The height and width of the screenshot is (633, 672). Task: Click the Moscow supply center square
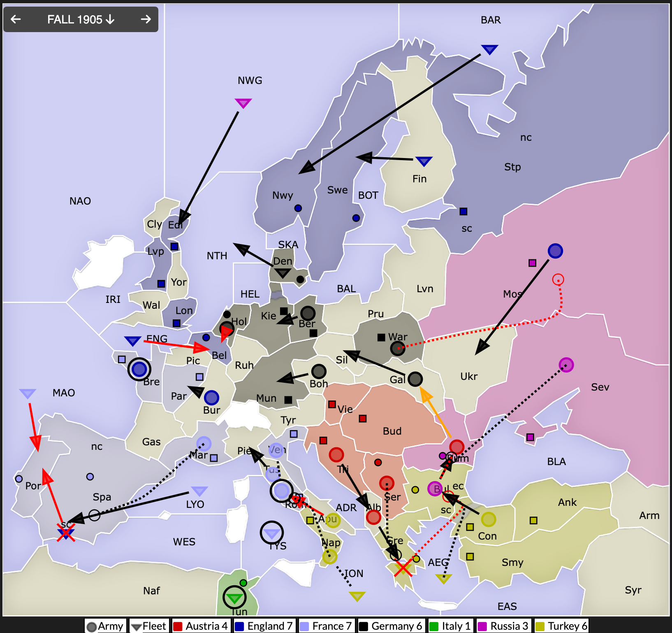point(532,263)
